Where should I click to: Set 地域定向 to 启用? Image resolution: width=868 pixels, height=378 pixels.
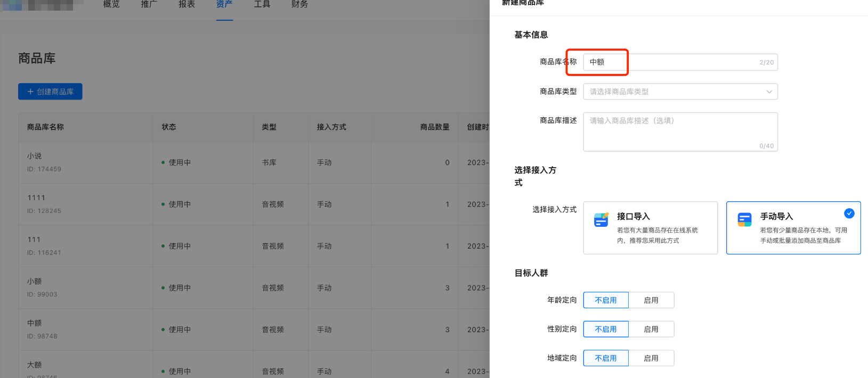pos(651,358)
